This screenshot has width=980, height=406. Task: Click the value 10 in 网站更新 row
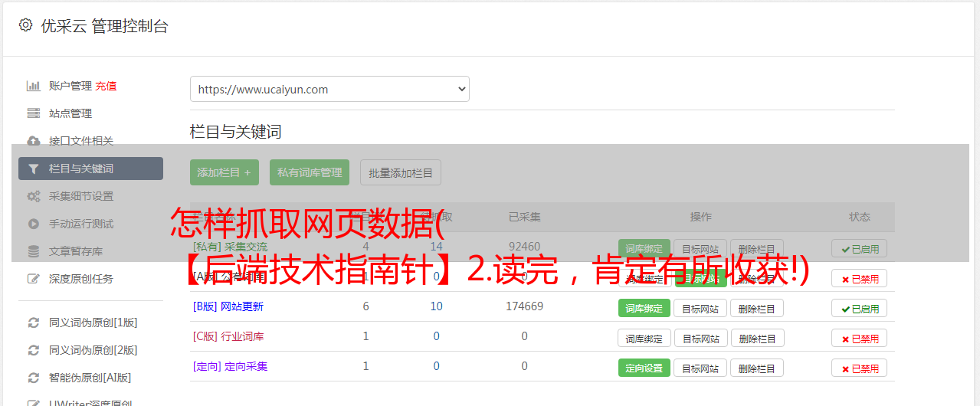click(x=437, y=306)
